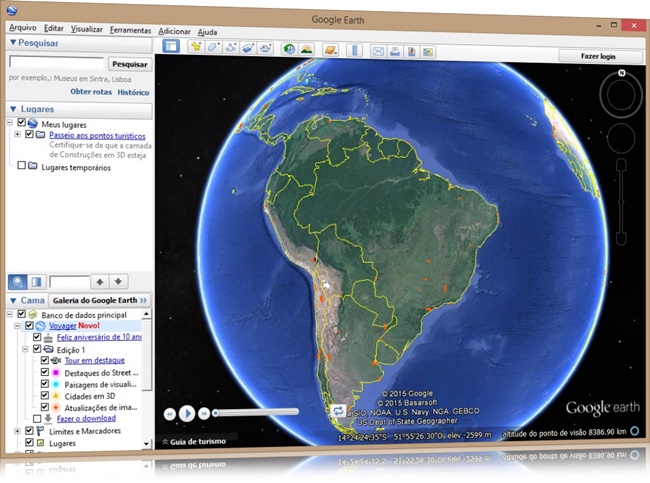This screenshot has width=650, height=483.
Task: Toggle sunlight across the landscape icon
Action: click(x=306, y=49)
